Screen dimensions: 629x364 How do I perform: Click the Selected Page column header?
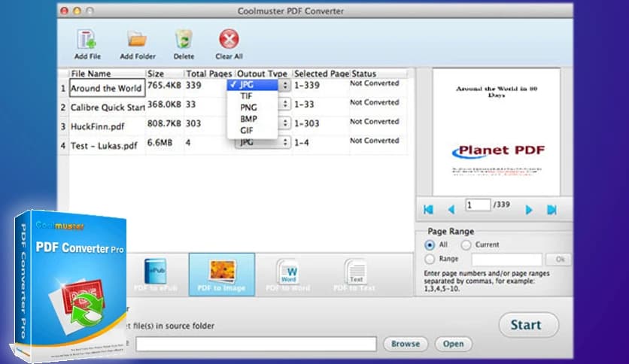(x=321, y=74)
